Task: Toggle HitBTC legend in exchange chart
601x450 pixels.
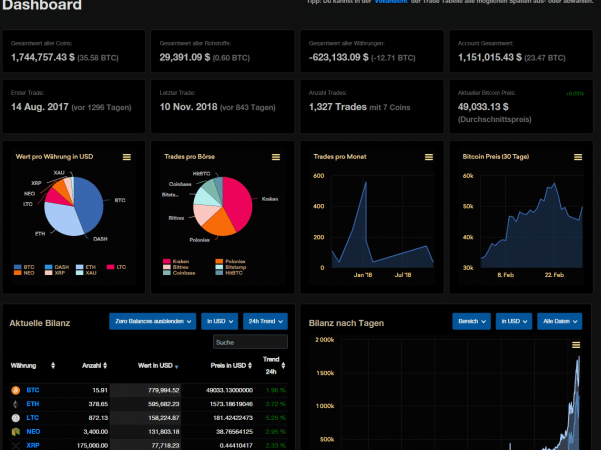Action: [229, 273]
